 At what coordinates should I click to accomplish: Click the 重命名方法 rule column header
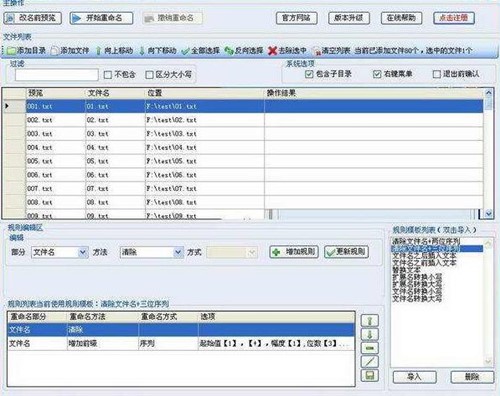pos(103,317)
